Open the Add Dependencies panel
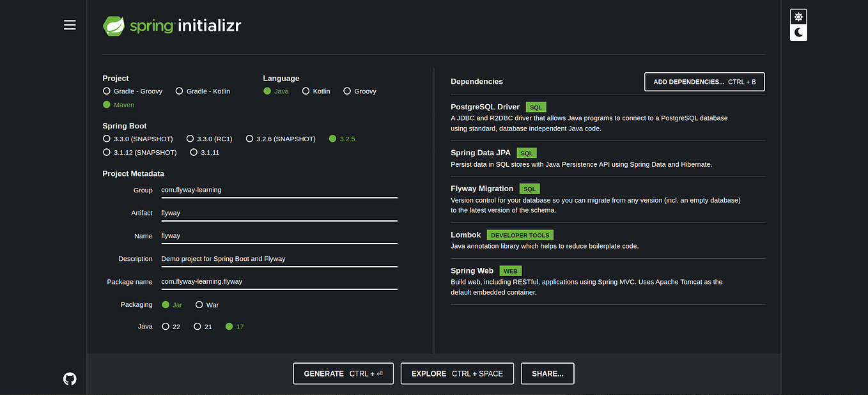868x395 pixels. [x=704, y=82]
